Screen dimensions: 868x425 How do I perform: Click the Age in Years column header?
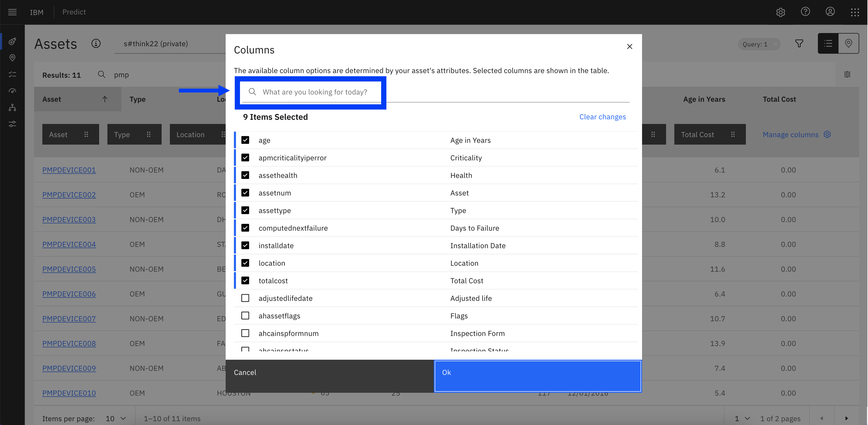[x=704, y=99]
